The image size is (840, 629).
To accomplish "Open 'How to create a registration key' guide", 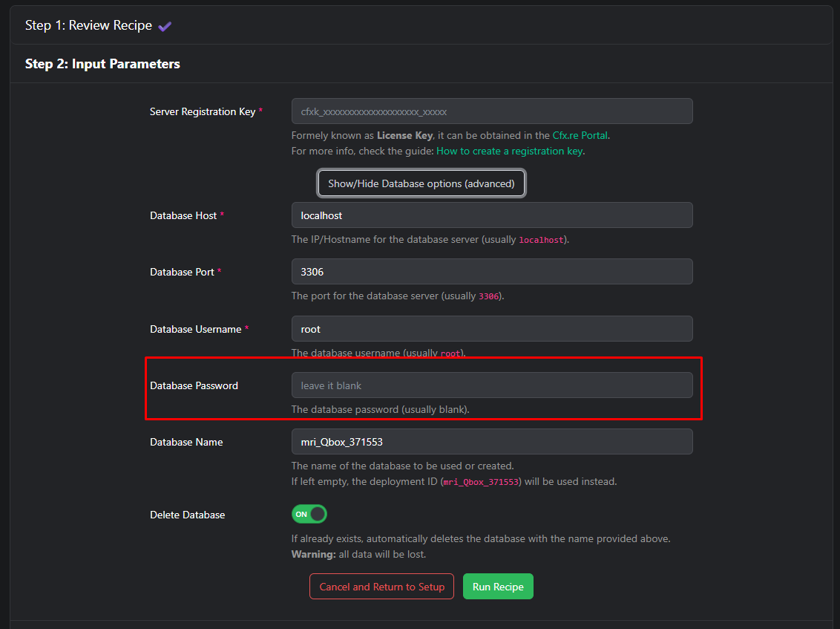I will [509, 151].
